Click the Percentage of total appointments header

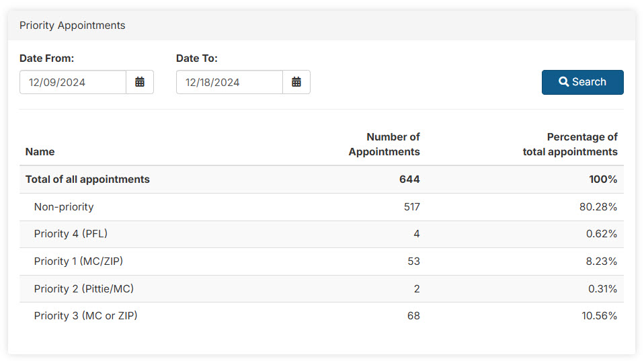click(x=570, y=145)
